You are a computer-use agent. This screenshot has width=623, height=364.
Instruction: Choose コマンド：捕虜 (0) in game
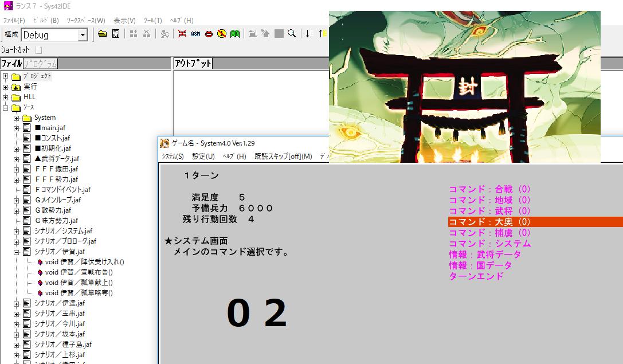tap(489, 233)
